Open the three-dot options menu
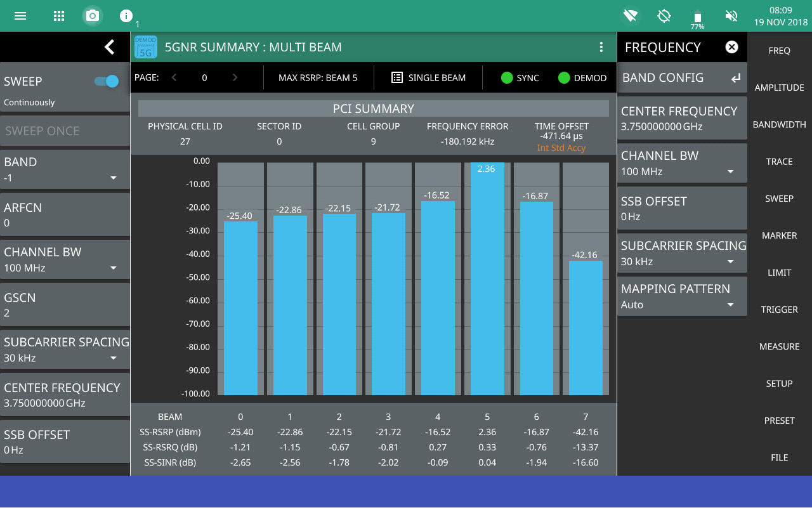The image size is (812, 510). tap(601, 47)
